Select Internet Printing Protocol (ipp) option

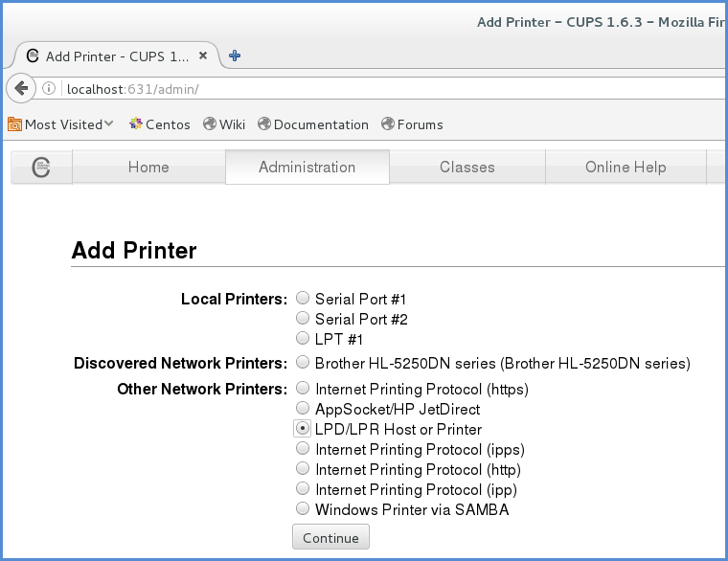pyautogui.click(x=303, y=488)
